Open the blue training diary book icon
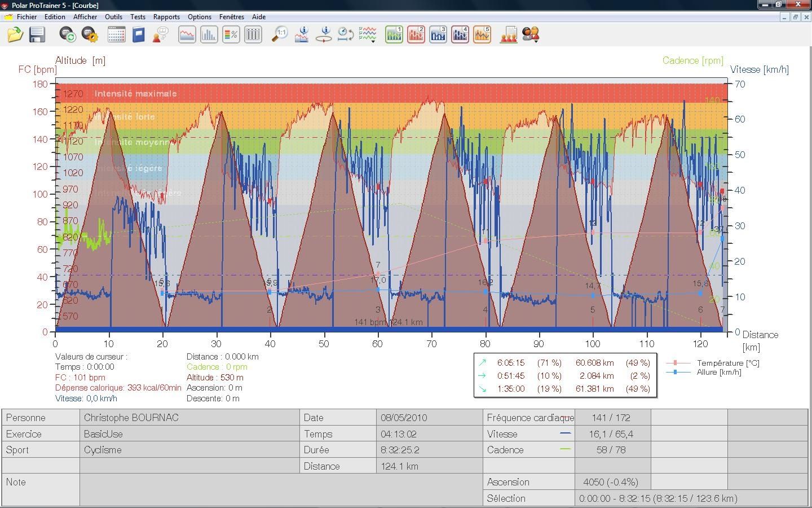 pos(138,34)
